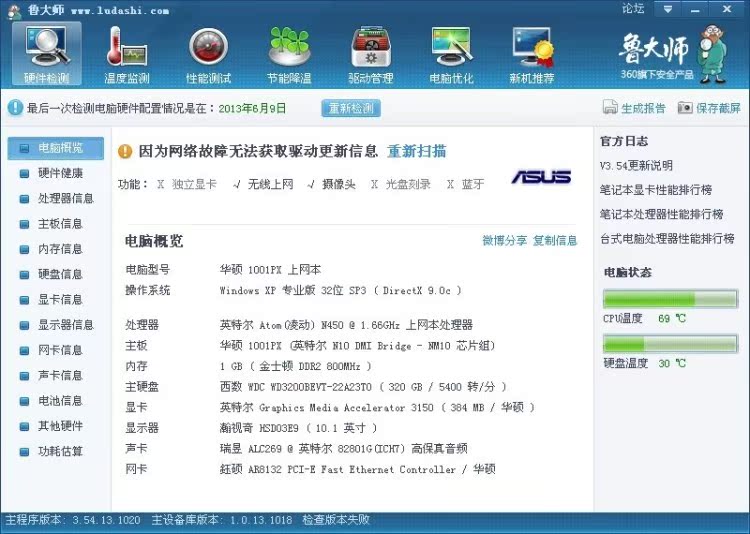Click the Atom N450 处理器 value
Viewport: 750px width, 534px height.
click(346, 325)
